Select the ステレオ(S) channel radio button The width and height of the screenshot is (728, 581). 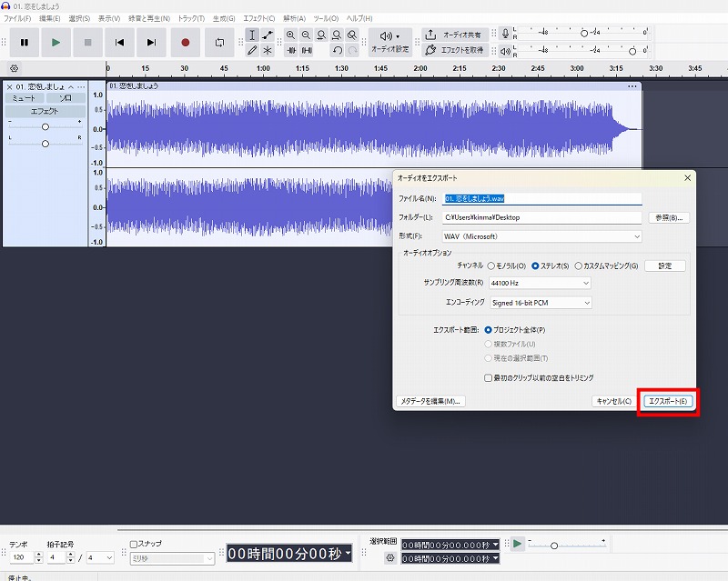(535, 265)
